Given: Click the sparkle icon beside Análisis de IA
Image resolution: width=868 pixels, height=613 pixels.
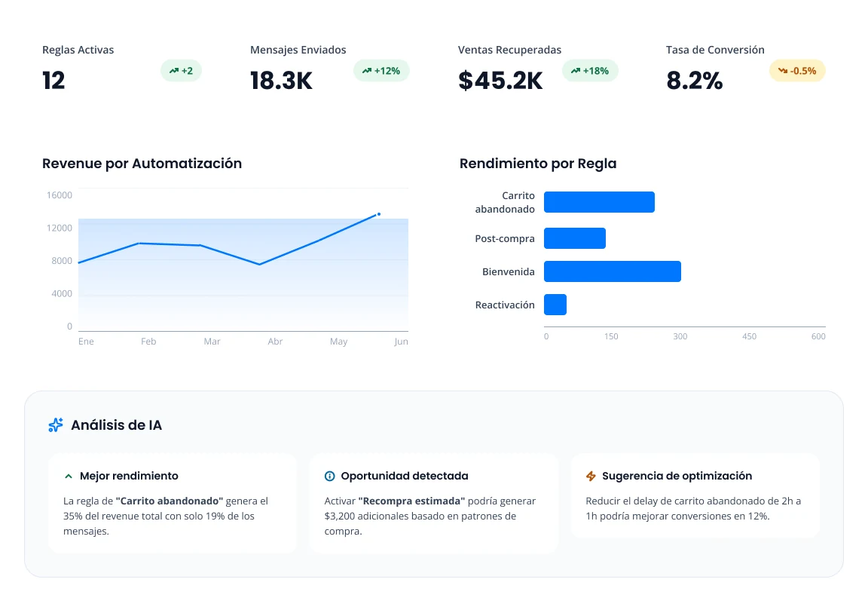Looking at the screenshot, I should [55, 425].
